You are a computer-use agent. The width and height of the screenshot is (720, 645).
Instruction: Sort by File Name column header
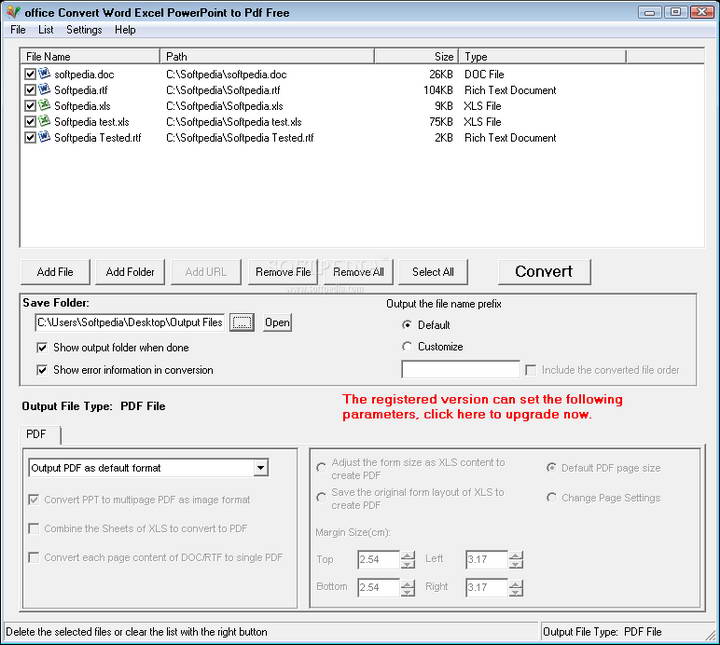tap(90, 56)
